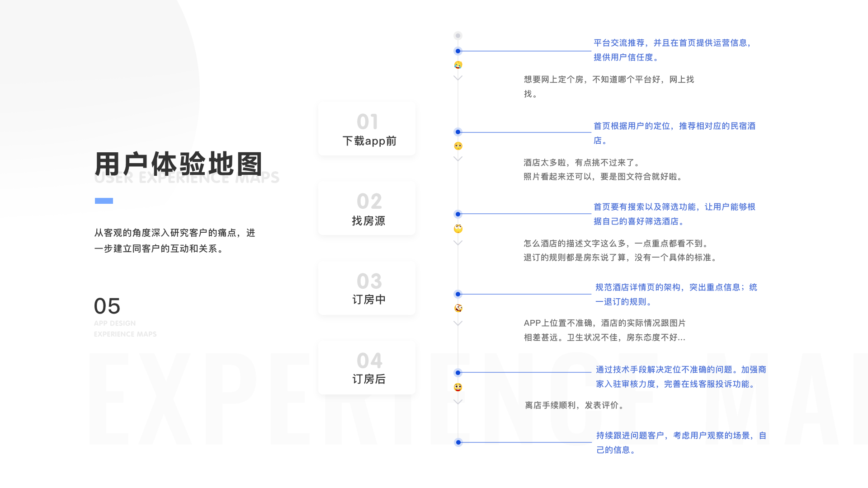Click the down chevron beside '离店手续顺利' text
This screenshot has width=868, height=488.
[458, 402]
